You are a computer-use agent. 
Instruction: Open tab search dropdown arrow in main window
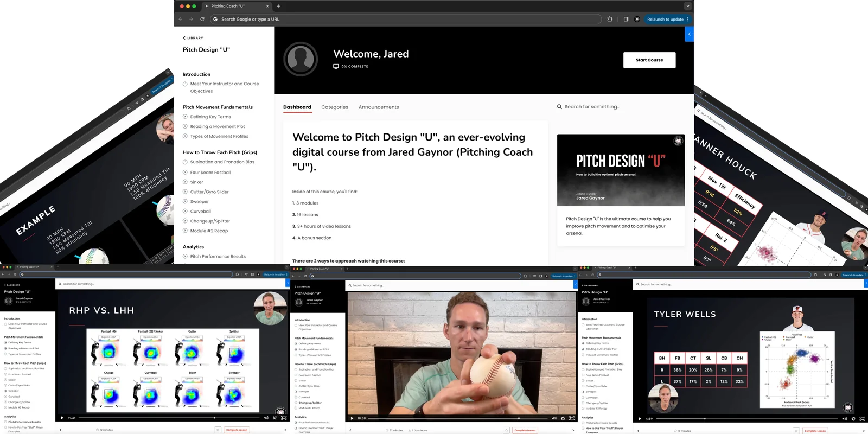pos(687,6)
